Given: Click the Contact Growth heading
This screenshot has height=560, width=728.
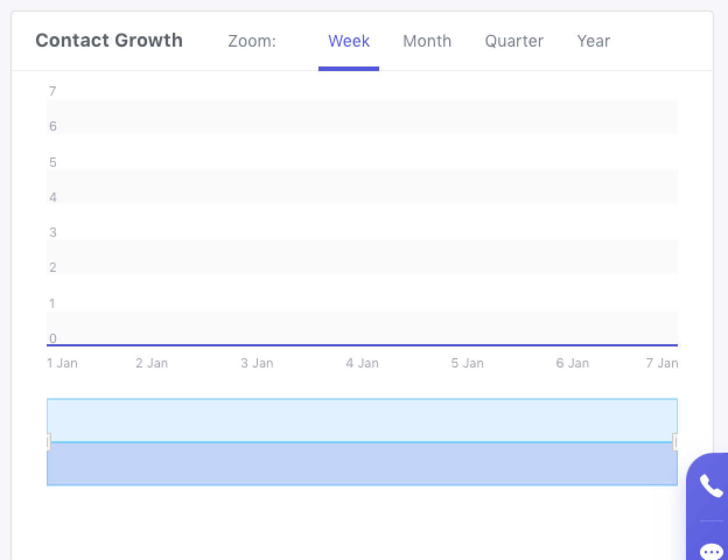Looking at the screenshot, I should pyautogui.click(x=109, y=40).
